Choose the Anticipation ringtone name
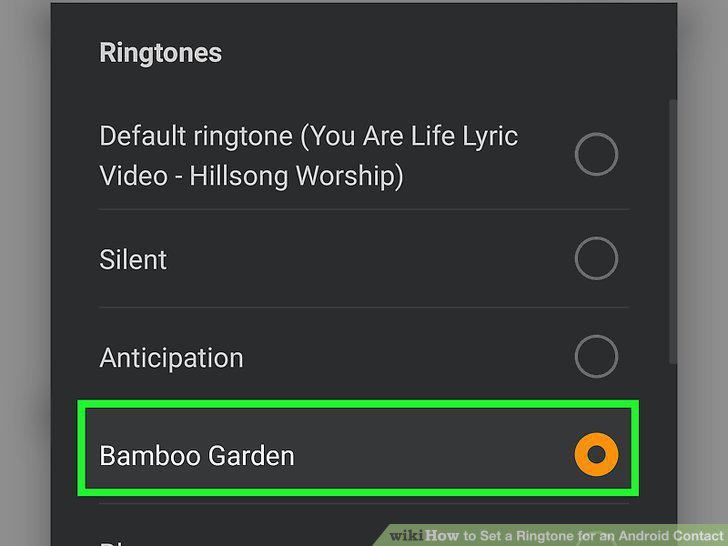This screenshot has width=728, height=546. coord(171,358)
